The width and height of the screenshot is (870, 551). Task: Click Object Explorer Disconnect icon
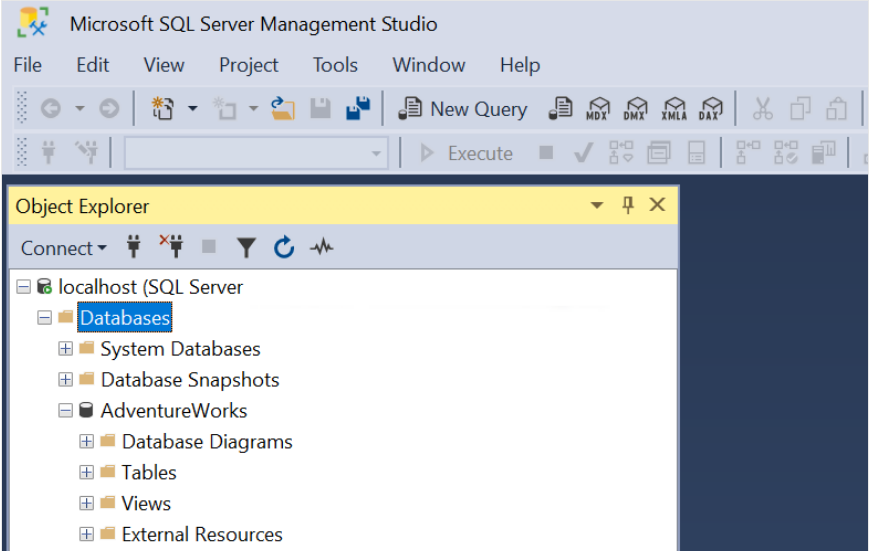[x=171, y=246]
